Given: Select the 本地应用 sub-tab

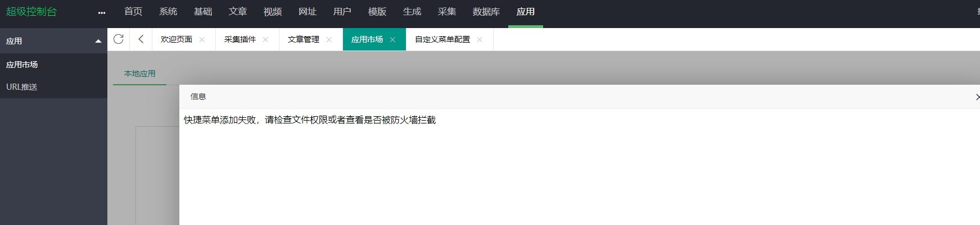Looking at the screenshot, I should pyautogui.click(x=140, y=74).
